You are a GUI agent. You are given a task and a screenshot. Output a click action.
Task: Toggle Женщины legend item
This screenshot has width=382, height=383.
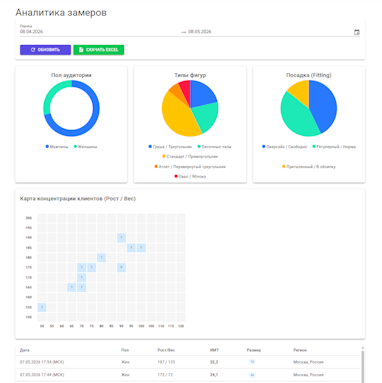click(85, 147)
